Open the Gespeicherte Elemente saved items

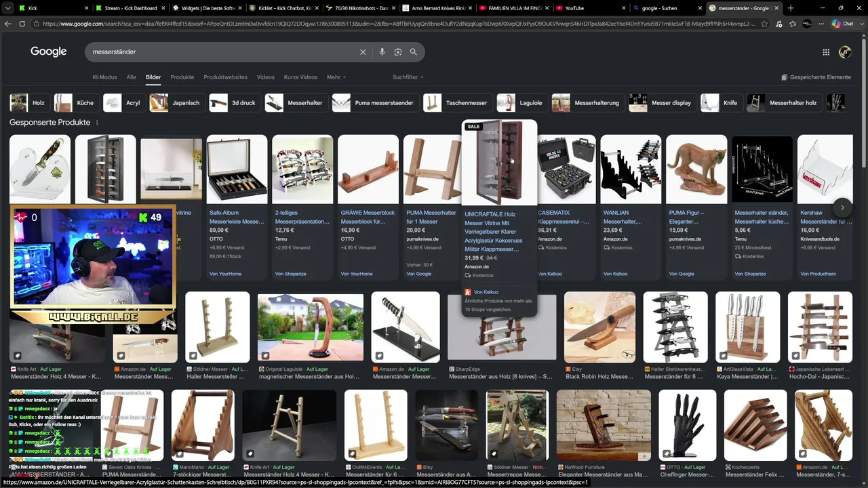[816, 77]
